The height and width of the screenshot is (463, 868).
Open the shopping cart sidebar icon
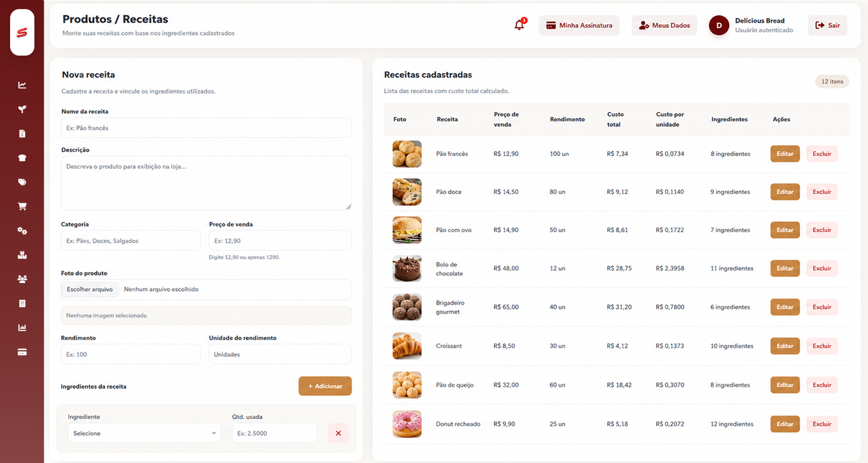22,206
